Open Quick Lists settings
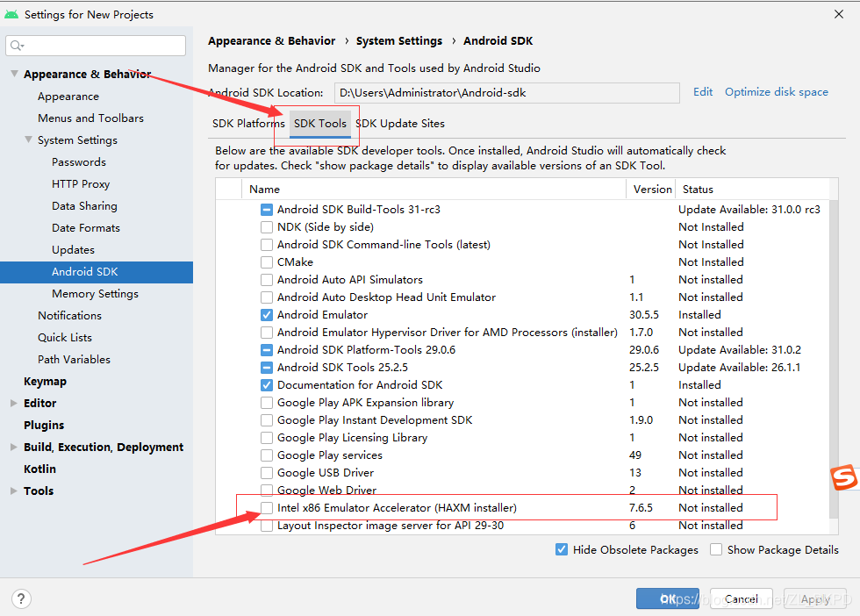860x616 pixels. pos(65,338)
